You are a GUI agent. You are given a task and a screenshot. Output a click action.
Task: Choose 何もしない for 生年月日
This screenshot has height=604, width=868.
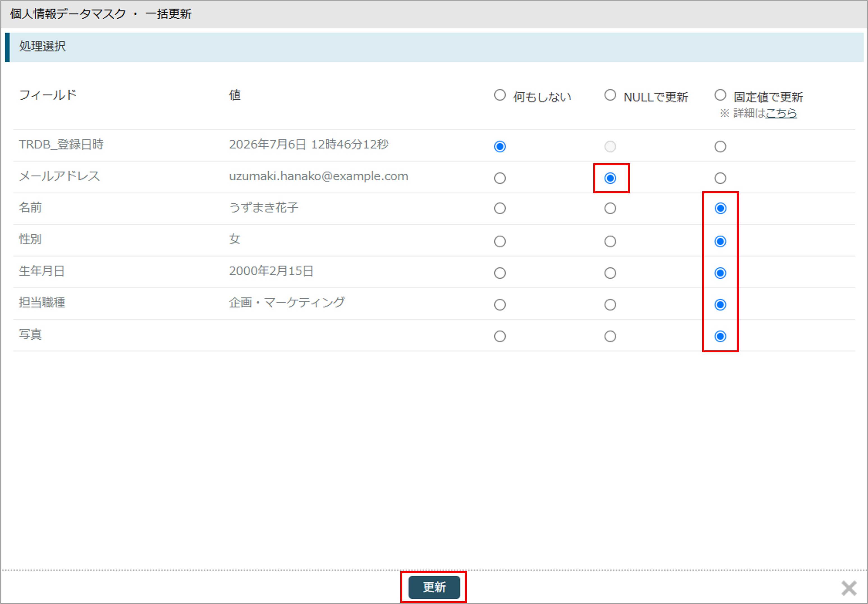click(x=500, y=273)
